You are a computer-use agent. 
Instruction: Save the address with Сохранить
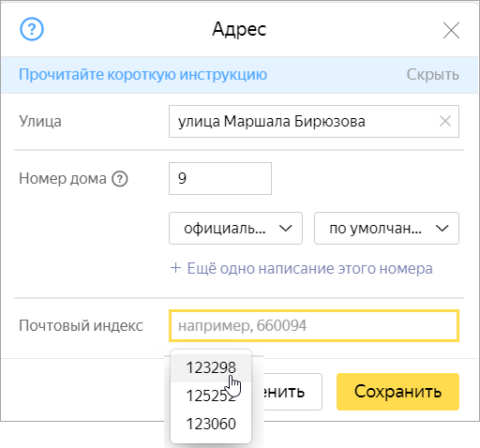[397, 392]
